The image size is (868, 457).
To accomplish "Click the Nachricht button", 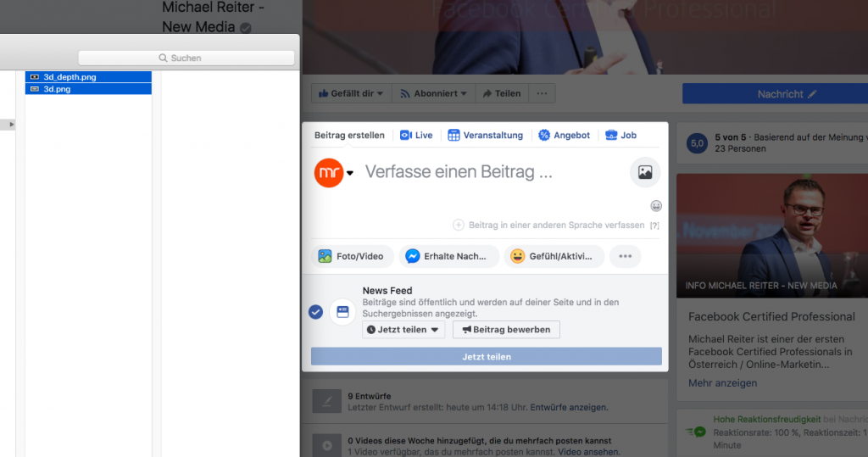I will coord(787,94).
